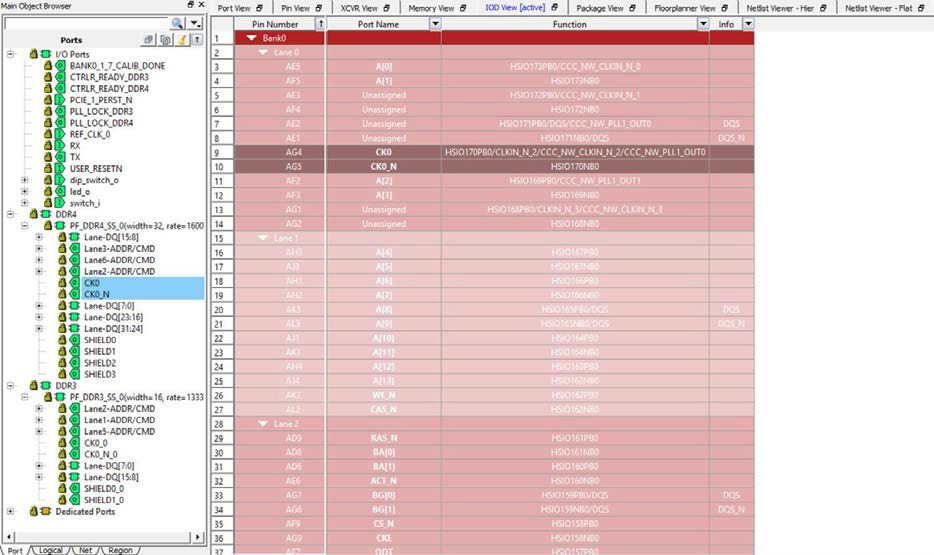Click the output port icon beside TX
This screenshot has height=555, width=934.
click(x=60, y=157)
